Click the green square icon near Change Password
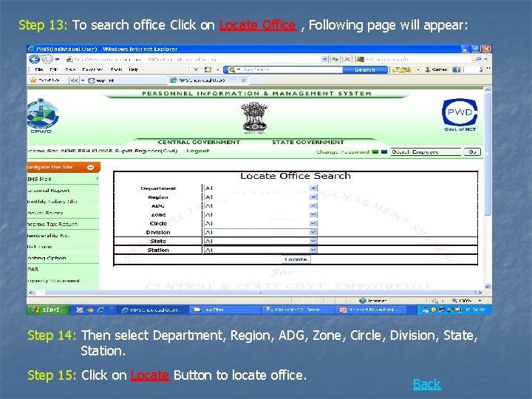Screen dimensions: 532x399 [x=375, y=151]
